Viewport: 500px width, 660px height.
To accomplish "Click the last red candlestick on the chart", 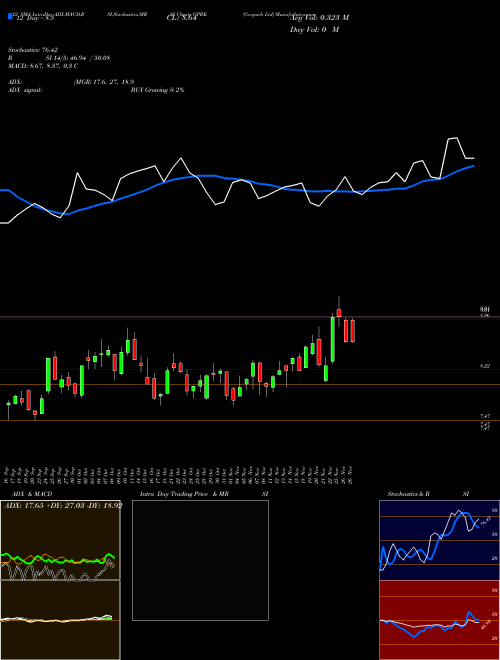I will 353,331.
